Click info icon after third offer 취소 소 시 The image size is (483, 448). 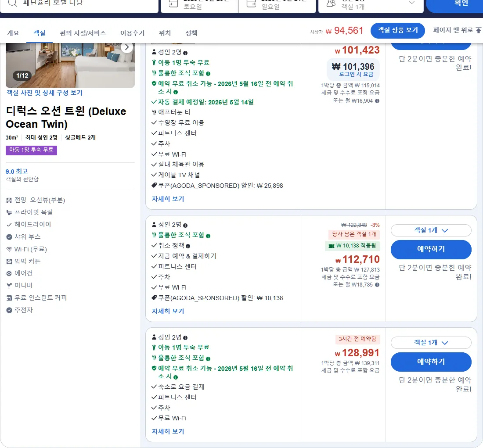click(x=176, y=377)
